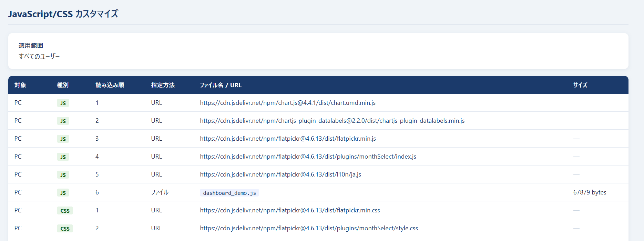Click the JS badge in the flatpickr.min.js row
The height and width of the screenshot is (241, 644).
(63, 139)
